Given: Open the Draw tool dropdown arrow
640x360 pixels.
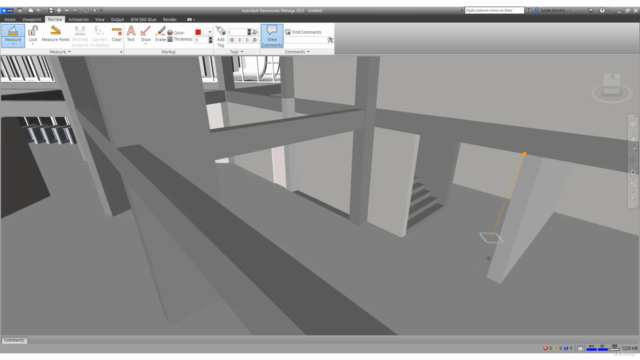Looking at the screenshot, I should 146,43.
